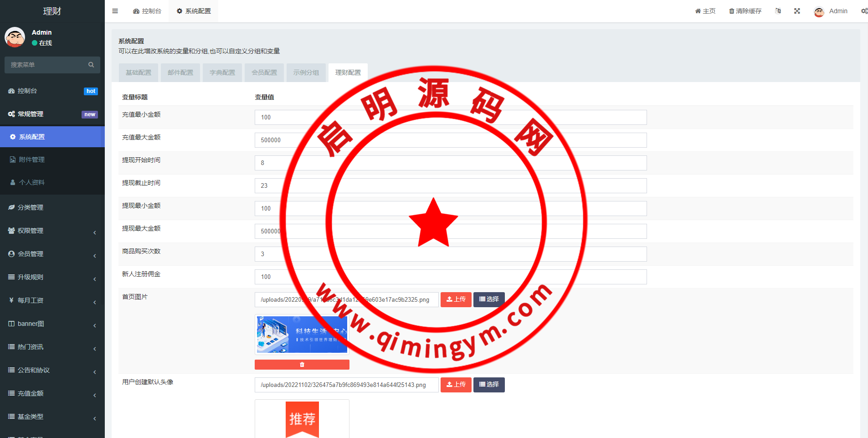The width and height of the screenshot is (868, 438).
Task: Go to 主页 home link in header
Action: (705, 11)
